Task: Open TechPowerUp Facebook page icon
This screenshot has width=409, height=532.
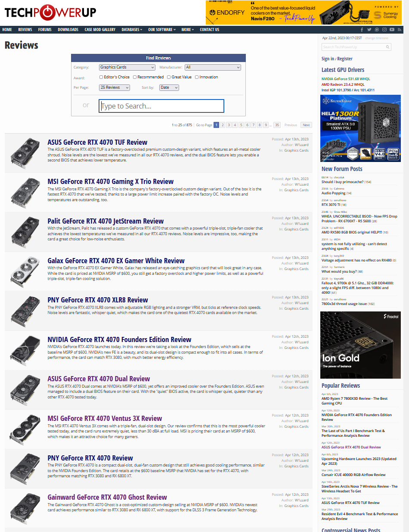Action: point(362,30)
